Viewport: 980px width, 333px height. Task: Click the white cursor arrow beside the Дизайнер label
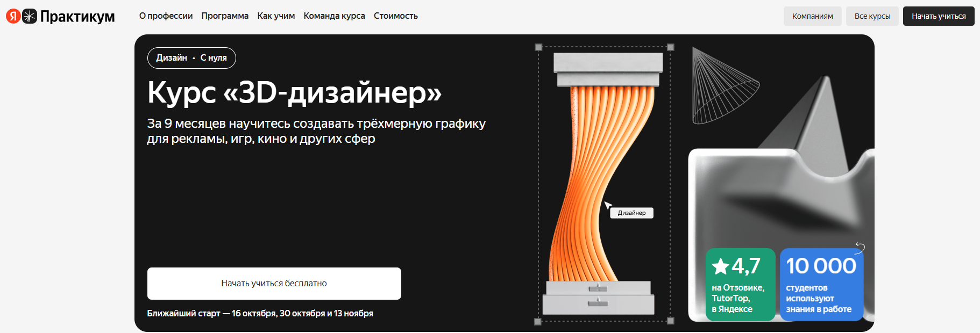pyautogui.click(x=608, y=205)
